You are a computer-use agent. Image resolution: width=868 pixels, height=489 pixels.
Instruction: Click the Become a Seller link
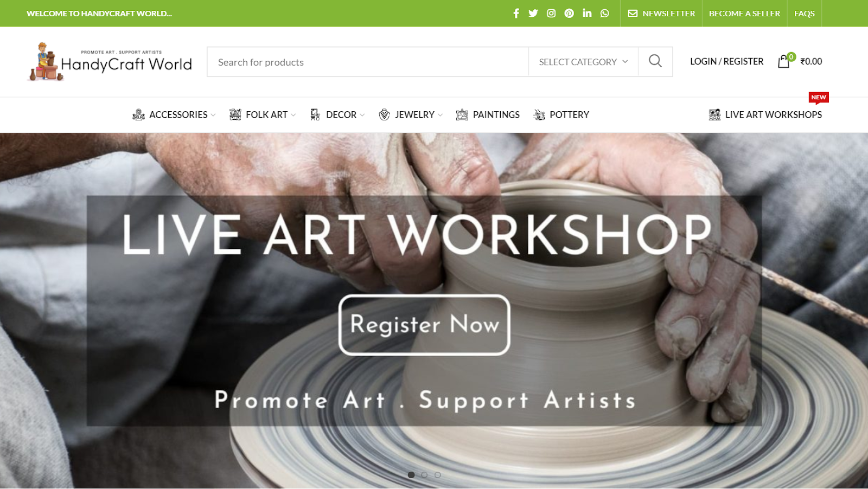coord(744,13)
